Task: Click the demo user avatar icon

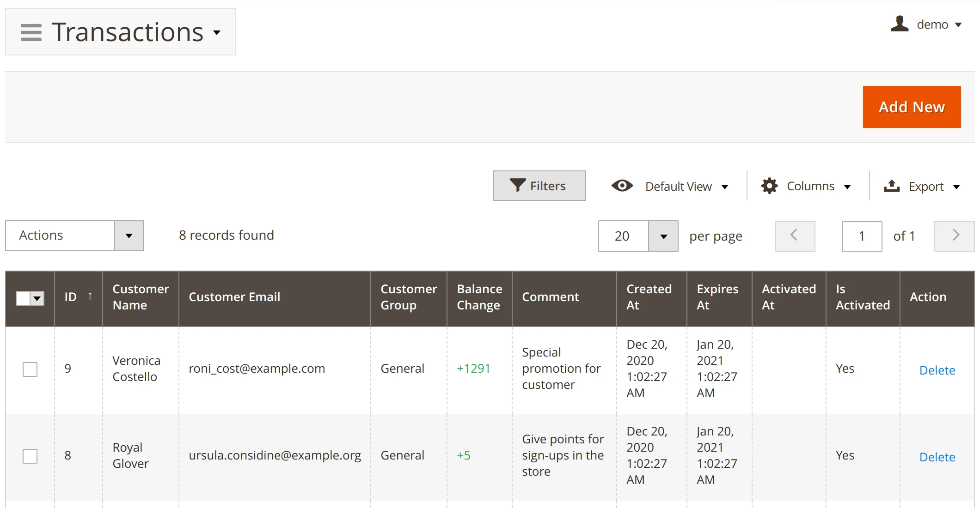Action: click(899, 24)
